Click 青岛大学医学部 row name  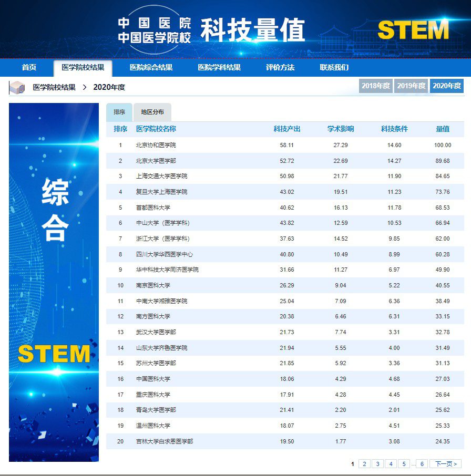tap(156, 410)
